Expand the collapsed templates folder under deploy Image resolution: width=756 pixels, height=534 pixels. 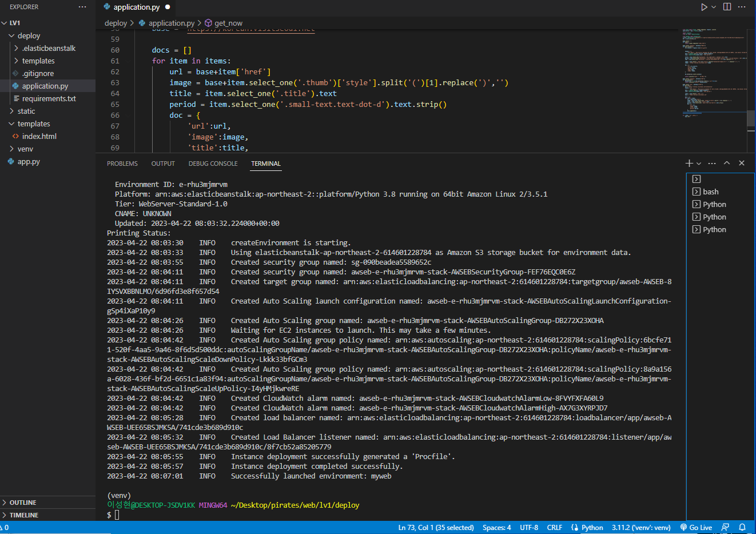point(47,61)
